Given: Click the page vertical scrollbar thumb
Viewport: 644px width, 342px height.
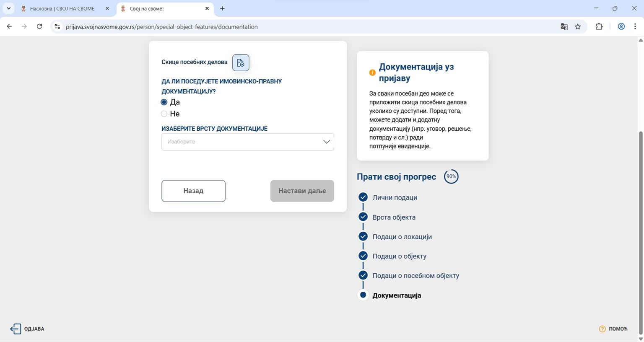Looking at the screenshot, I should pyautogui.click(x=641, y=233).
